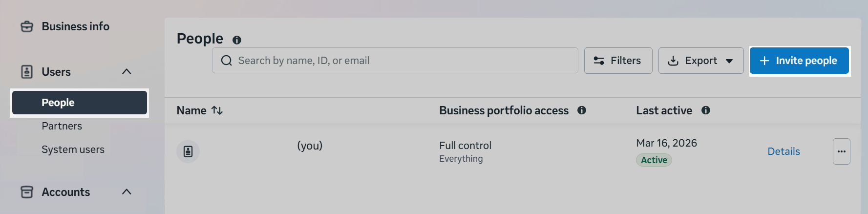The height and width of the screenshot is (214, 868).
Task: Collapse the Accounts section chevron
Action: (x=127, y=192)
